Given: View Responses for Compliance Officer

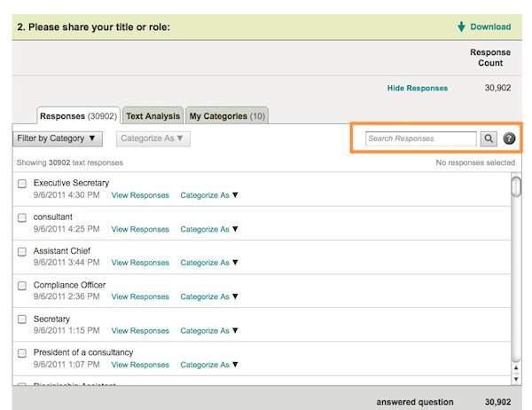Looking at the screenshot, I should tap(140, 296).
